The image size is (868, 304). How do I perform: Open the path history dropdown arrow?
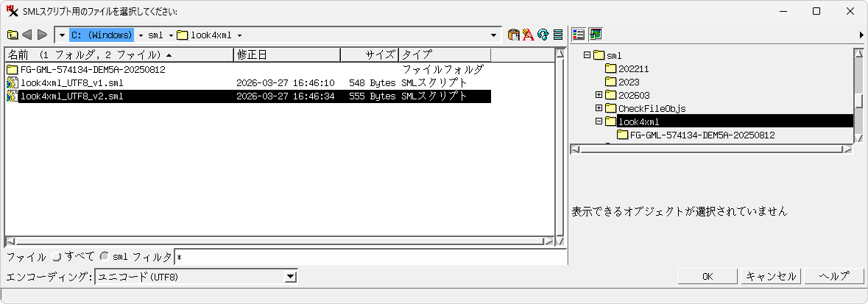pyautogui.click(x=494, y=35)
